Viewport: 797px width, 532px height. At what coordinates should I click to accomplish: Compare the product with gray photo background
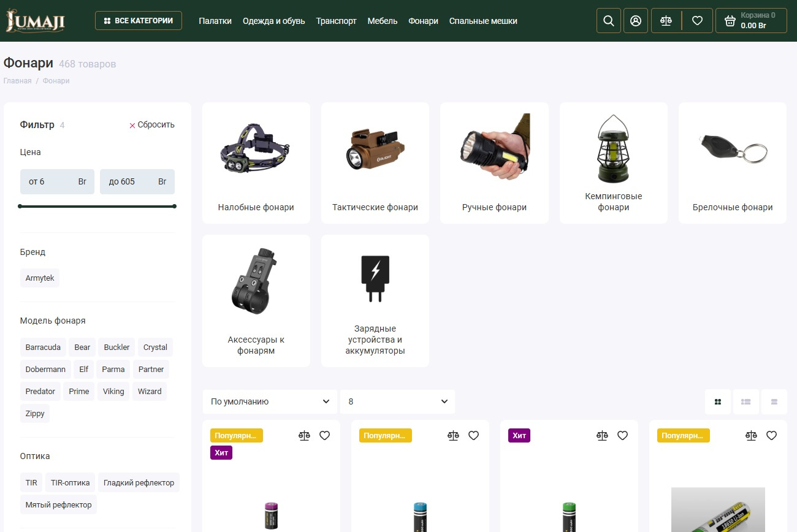[751, 436]
